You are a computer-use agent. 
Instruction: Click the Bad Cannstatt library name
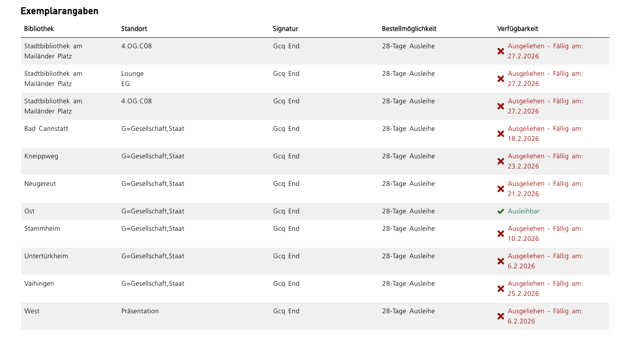coord(46,129)
